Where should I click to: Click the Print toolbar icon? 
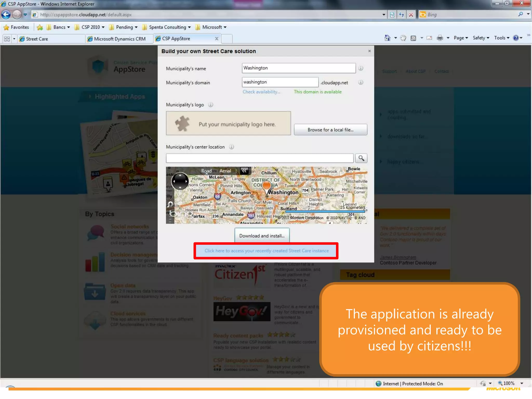point(440,38)
